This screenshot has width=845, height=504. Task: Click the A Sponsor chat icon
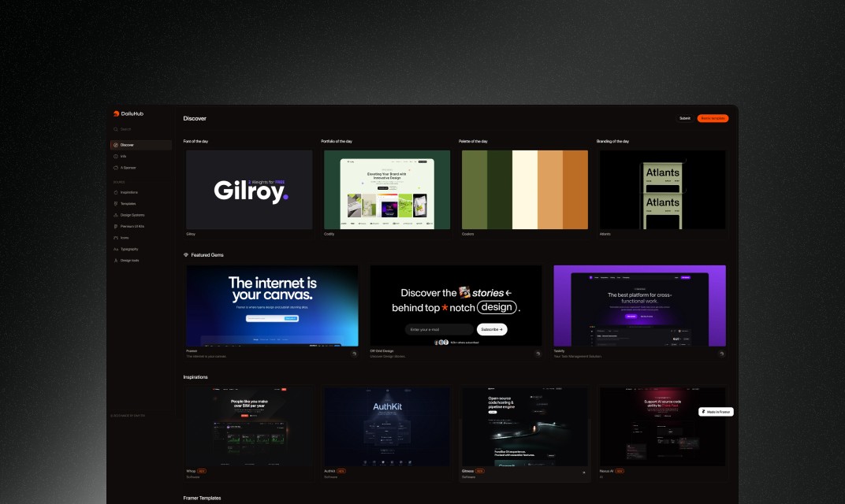pyautogui.click(x=116, y=168)
